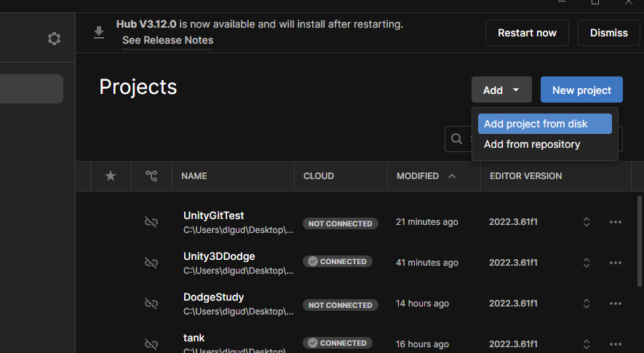
Task: Select Add from repository
Action: (544, 144)
